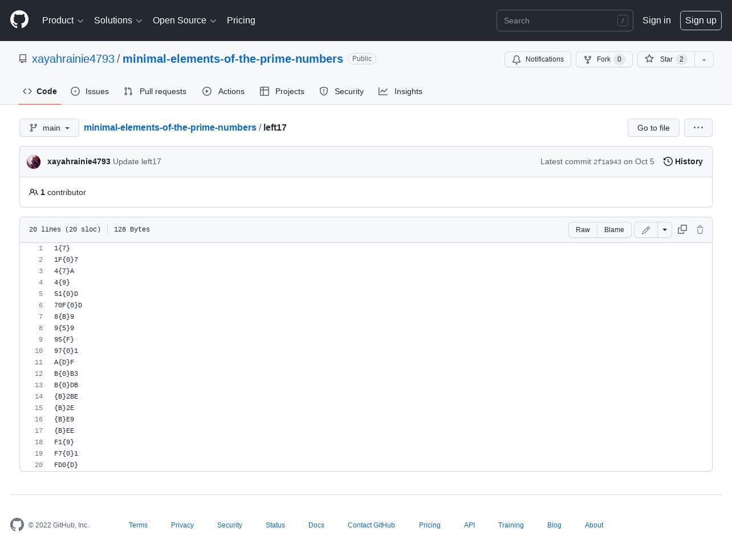Click the Sign up button
The height and width of the screenshot is (560, 732).
701,21
